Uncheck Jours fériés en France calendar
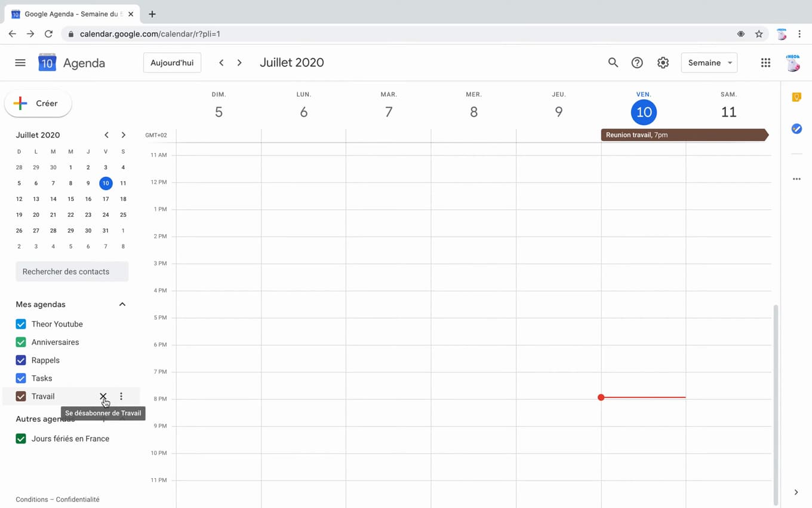This screenshot has height=508, width=812. pyautogui.click(x=21, y=439)
